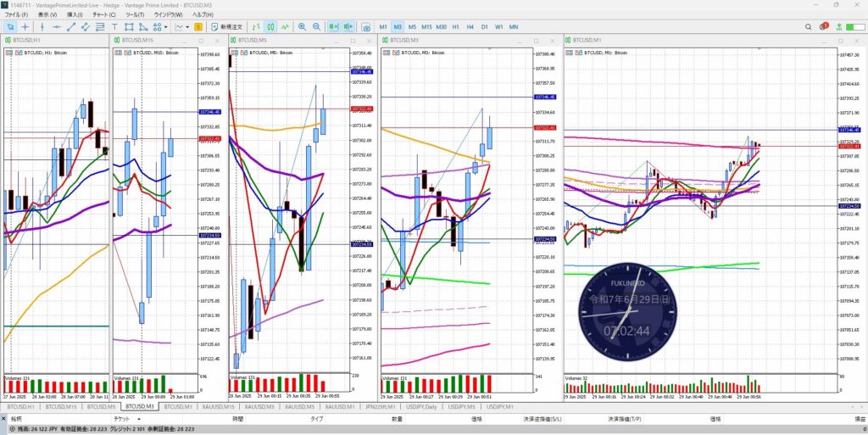Switch to line chart display
868x435 pixels.
click(x=285, y=26)
